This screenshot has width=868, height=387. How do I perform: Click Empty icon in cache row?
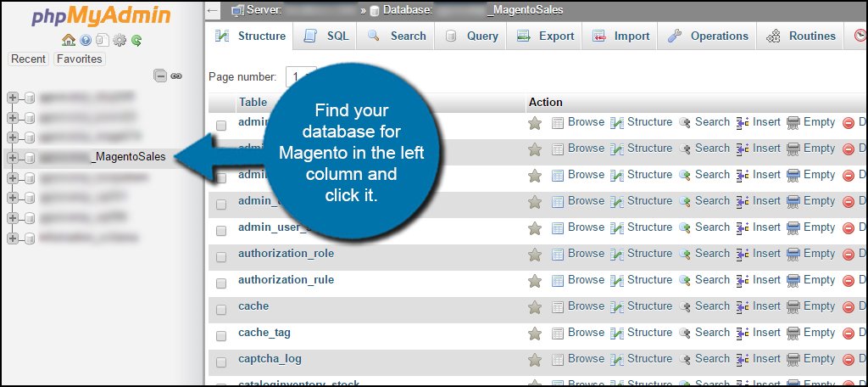click(793, 307)
